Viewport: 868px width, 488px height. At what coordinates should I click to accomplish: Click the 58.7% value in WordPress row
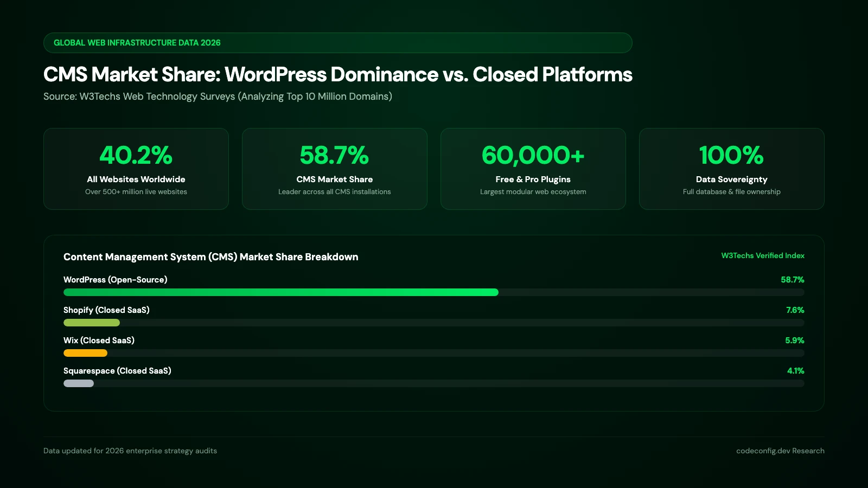(793, 280)
